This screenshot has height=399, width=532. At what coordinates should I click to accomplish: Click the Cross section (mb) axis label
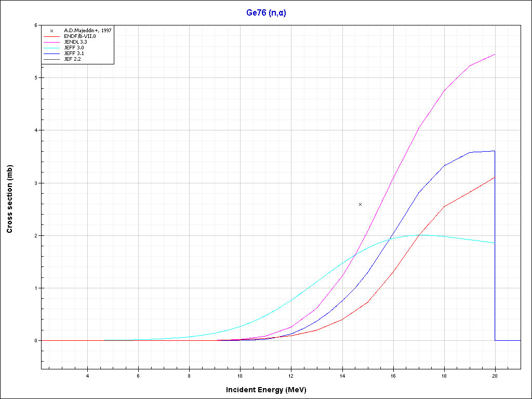(10, 199)
